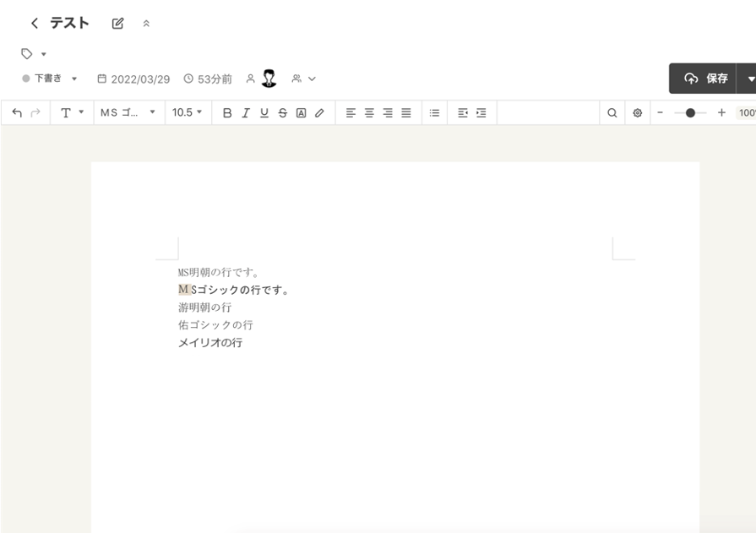Image resolution: width=756 pixels, height=533 pixels.
Task: Click the back arrow next to テスト
Action: (34, 24)
